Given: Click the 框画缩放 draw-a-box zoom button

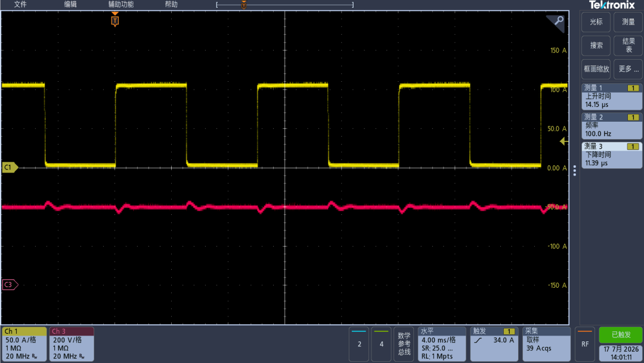Looking at the screenshot, I should point(596,69).
